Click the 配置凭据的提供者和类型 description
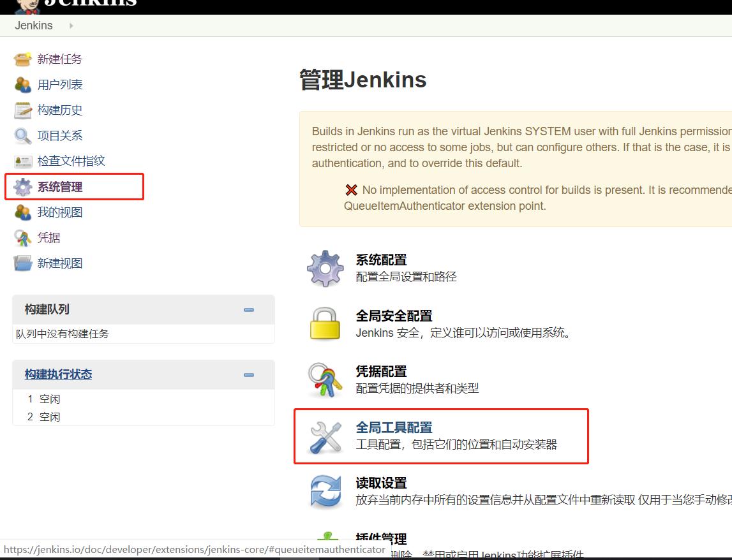This screenshot has height=560, width=732. point(417,388)
